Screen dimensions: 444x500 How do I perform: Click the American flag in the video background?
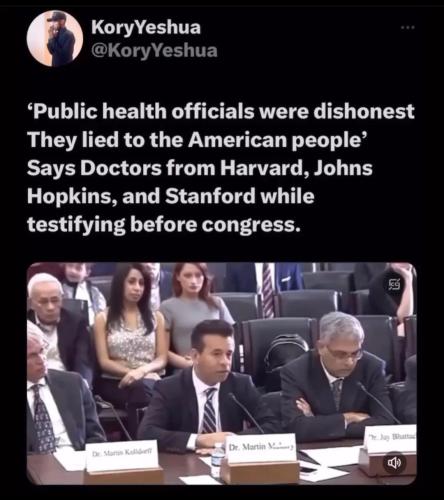[x=267, y=290]
